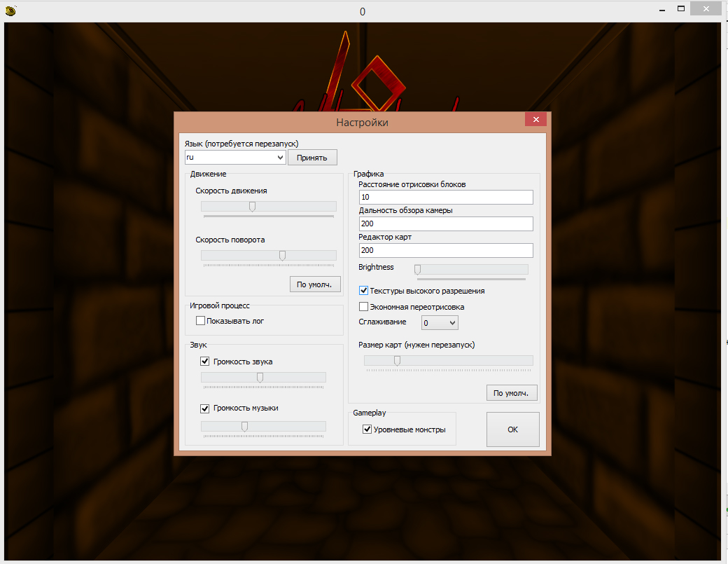Focus the Редактор карт input field

click(x=446, y=250)
